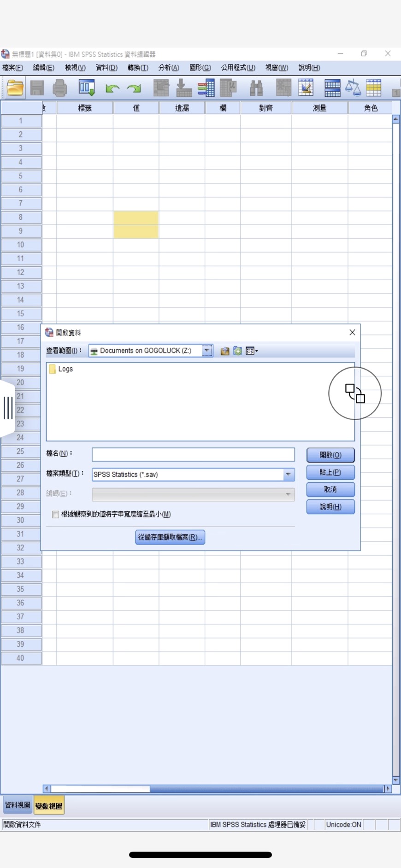This screenshot has height=868, width=401.
Task: Click the 對齊 column header
Action: coord(266,108)
